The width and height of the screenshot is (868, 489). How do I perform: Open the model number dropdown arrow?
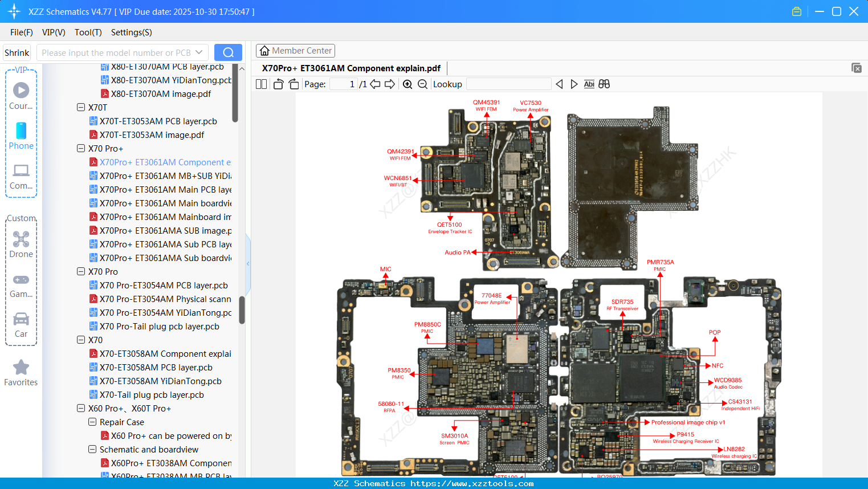click(200, 52)
